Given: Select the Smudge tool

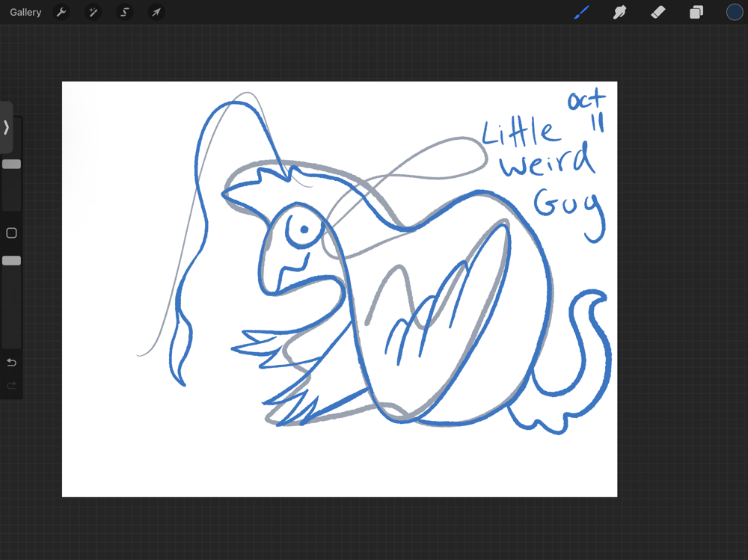Looking at the screenshot, I should (x=619, y=13).
